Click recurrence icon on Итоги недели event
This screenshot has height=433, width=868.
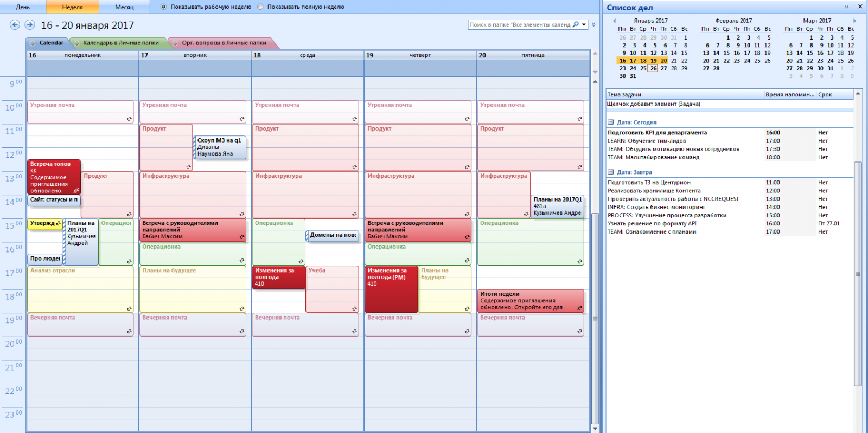(x=579, y=308)
